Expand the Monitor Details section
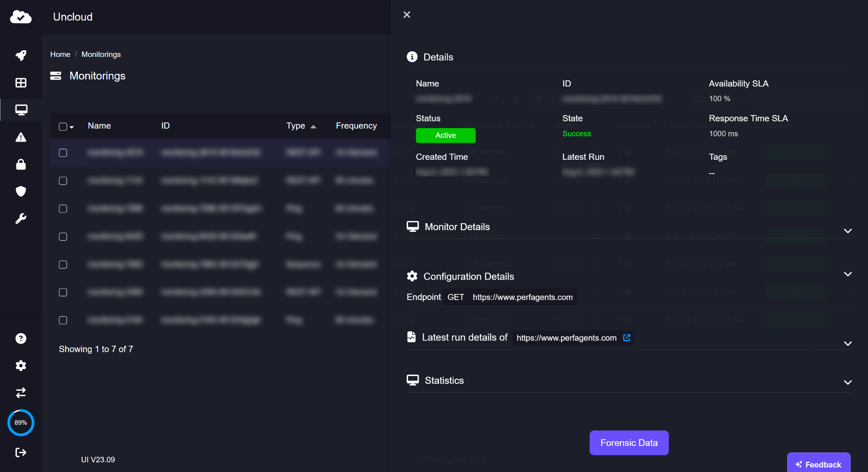This screenshot has height=472, width=868. [847, 231]
